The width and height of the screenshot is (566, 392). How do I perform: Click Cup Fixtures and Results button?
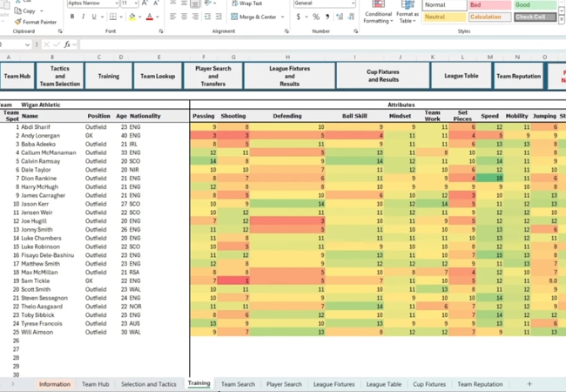(383, 76)
